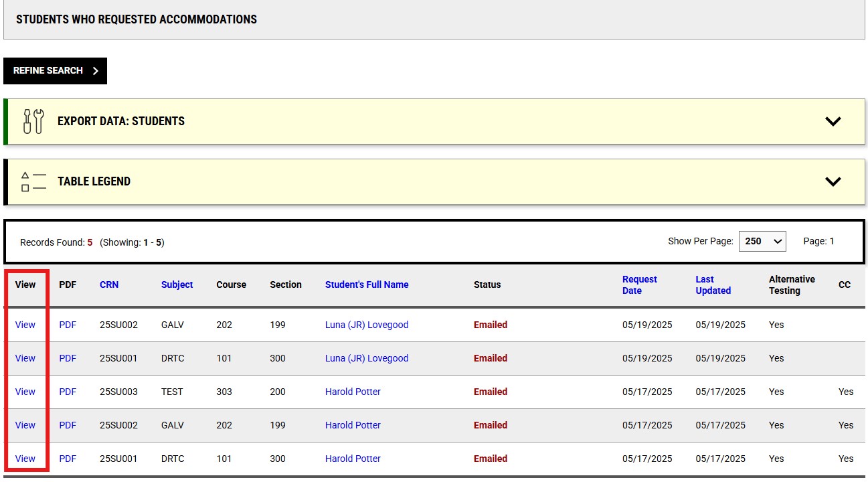868x482 pixels.
Task: Sort table by Subject column header
Action: click(x=177, y=285)
